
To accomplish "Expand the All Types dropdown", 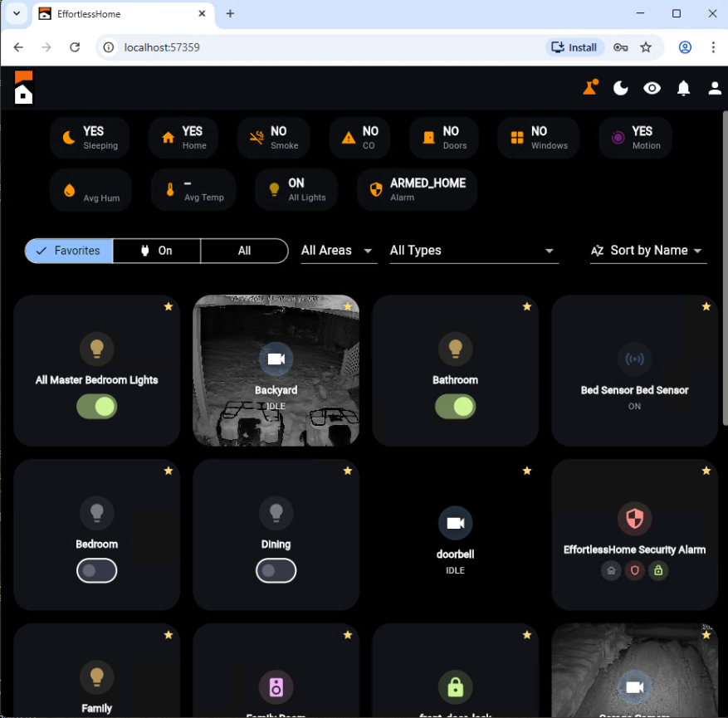I will click(473, 251).
